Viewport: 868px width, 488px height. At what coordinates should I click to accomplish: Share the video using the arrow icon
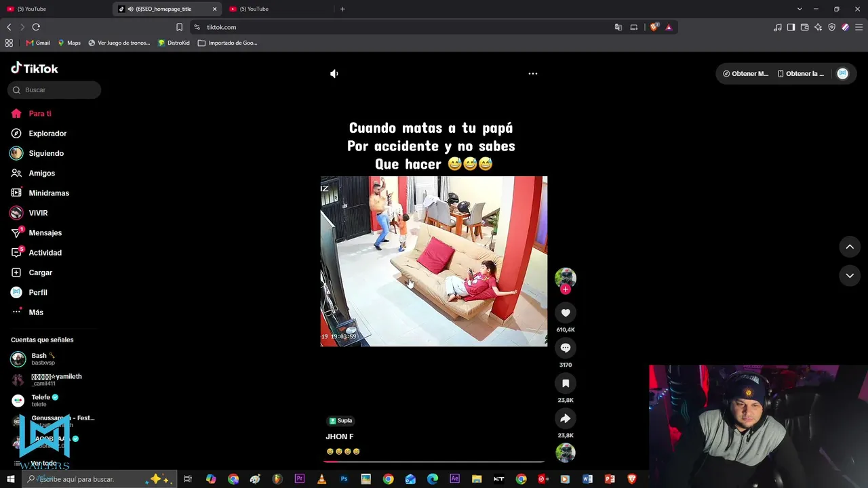(x=566, y=418)
